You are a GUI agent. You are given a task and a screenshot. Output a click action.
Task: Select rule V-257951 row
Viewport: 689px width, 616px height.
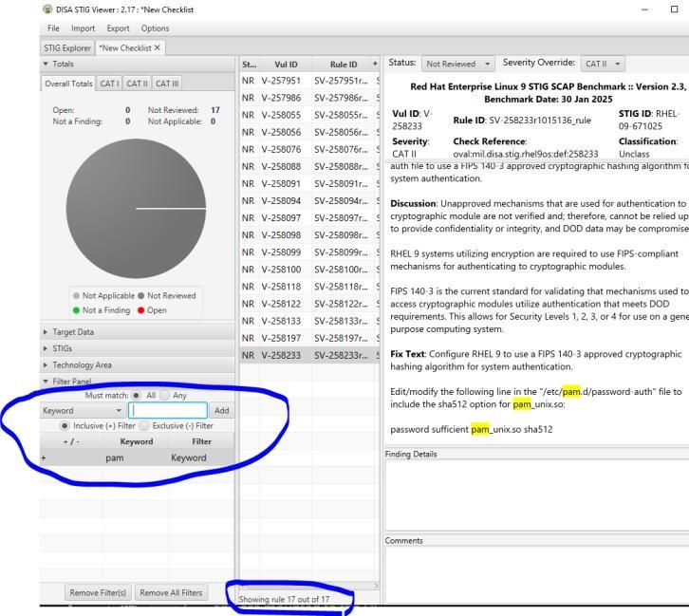click(309, 81)
